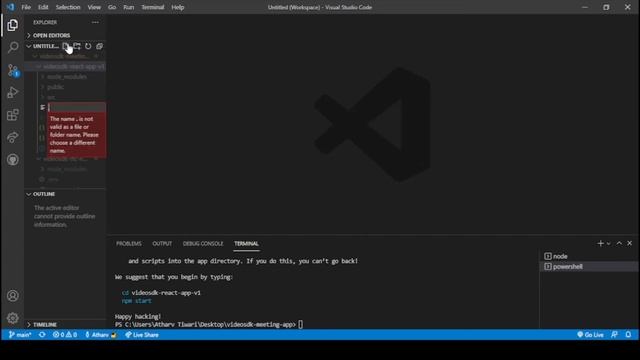The image size is (640, 360).
Task: Click 'npm start' text in terminal
Action: (x=136, y=301)
